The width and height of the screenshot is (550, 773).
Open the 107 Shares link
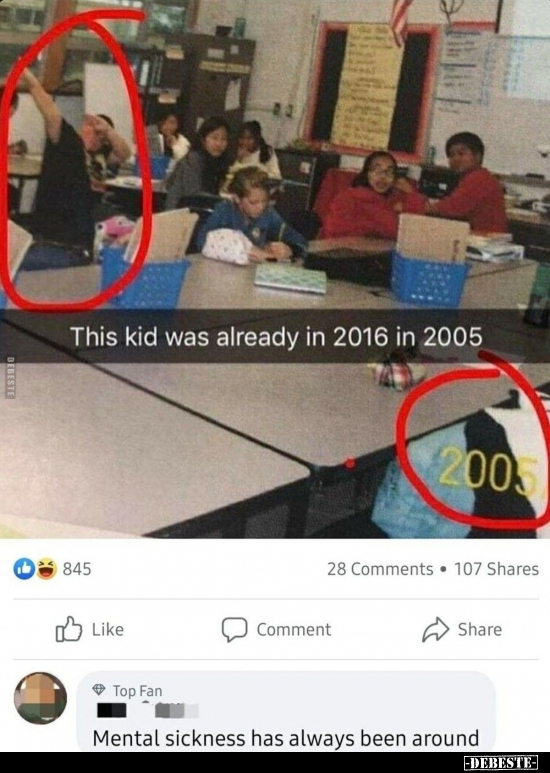(496, 569)
